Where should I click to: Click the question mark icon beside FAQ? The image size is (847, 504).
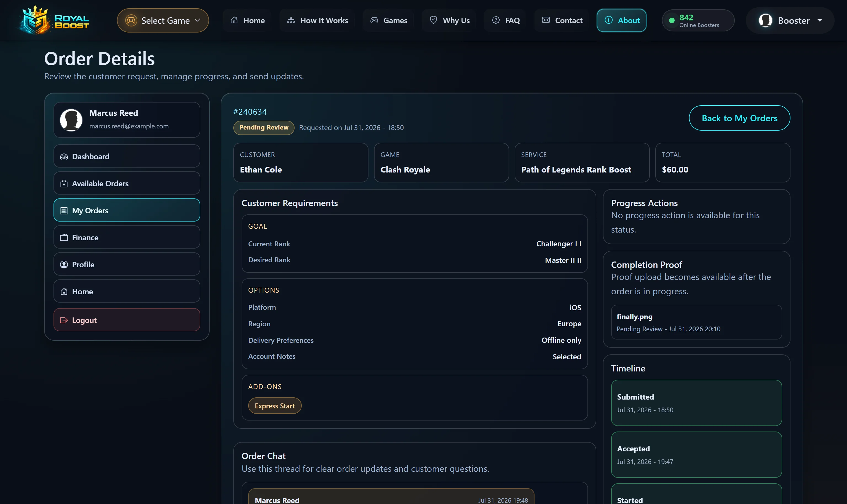tap(496, 20)
